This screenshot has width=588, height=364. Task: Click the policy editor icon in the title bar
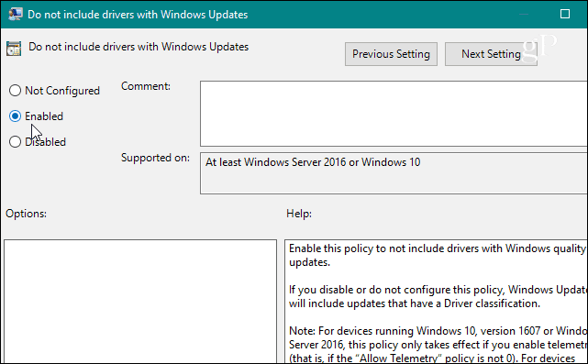tap(16, 15)
